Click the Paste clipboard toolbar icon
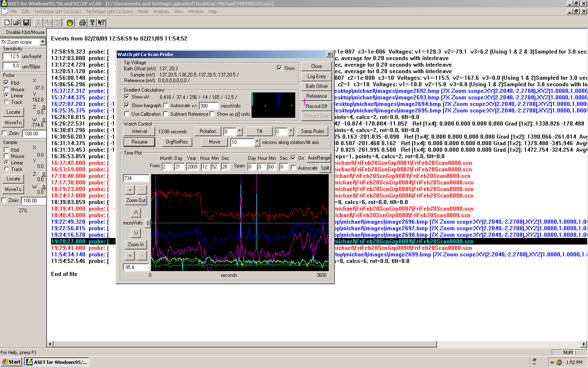 point(58,22)
